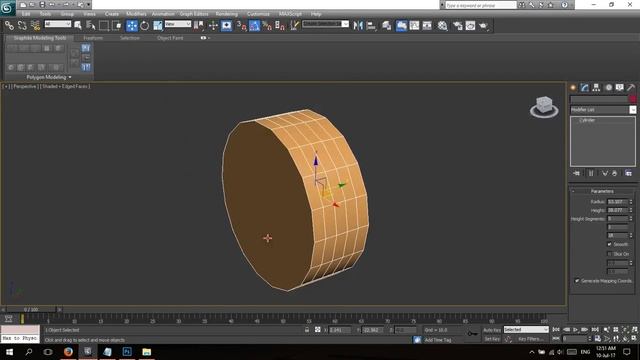Image resolution: width=640 pixels, height=360 pixels.
Task: Enable the Slice On checkbox
Action: pyautogui.click(x=610, y=254)
